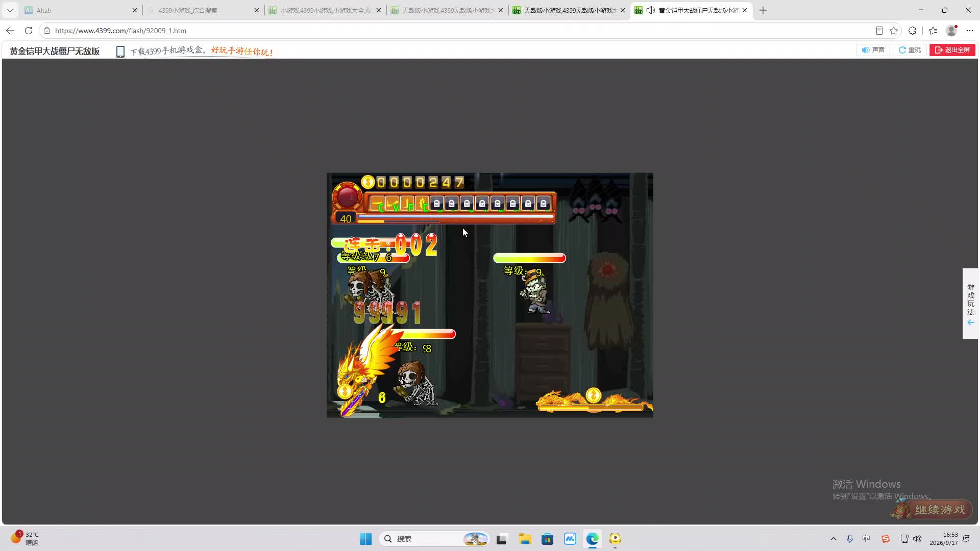Click the mobile phone icon in the header
This screenshot has width=980, height=551.
pos(120,52)
